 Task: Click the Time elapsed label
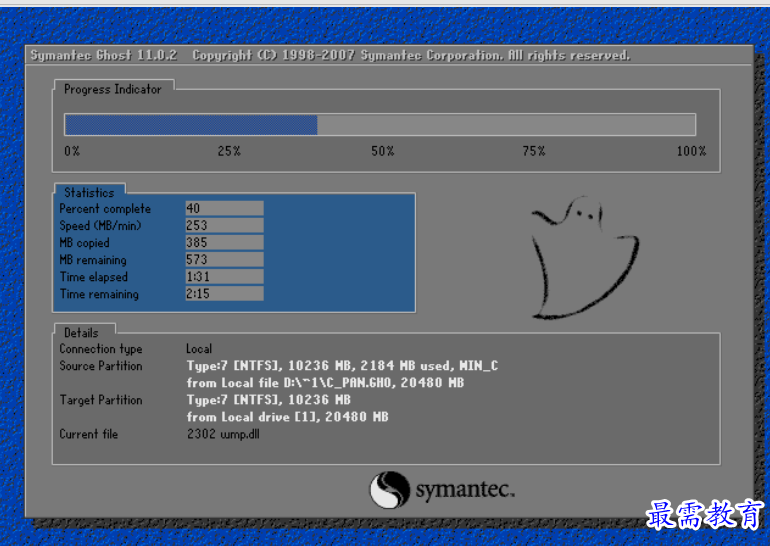coord(94,277)
